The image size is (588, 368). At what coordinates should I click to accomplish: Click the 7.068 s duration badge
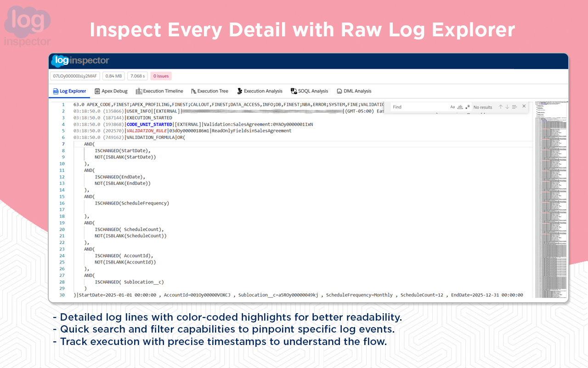pyautogui.click(x=137, y=76)
